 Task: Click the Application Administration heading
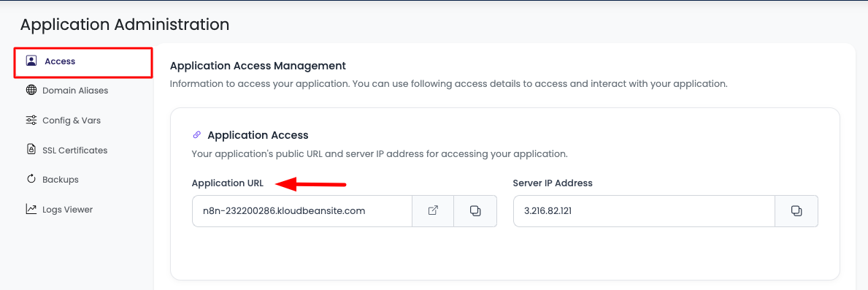click(x=125, y=25)
